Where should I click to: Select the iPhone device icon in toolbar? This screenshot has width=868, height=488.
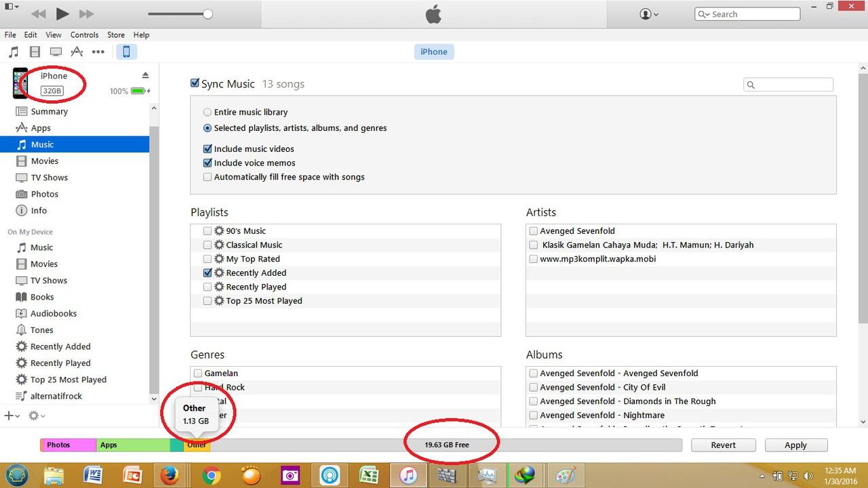[125, 52]
